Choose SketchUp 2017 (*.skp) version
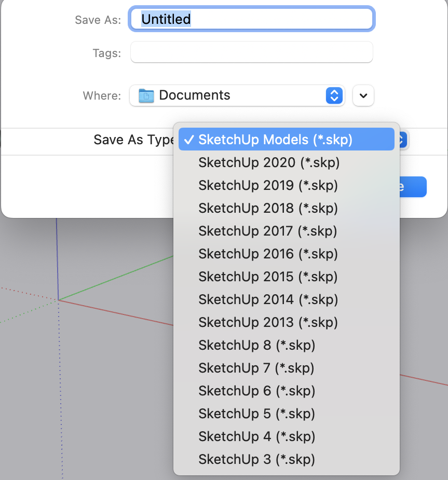This screenshot has height=480, width=448. click(268, 231)
